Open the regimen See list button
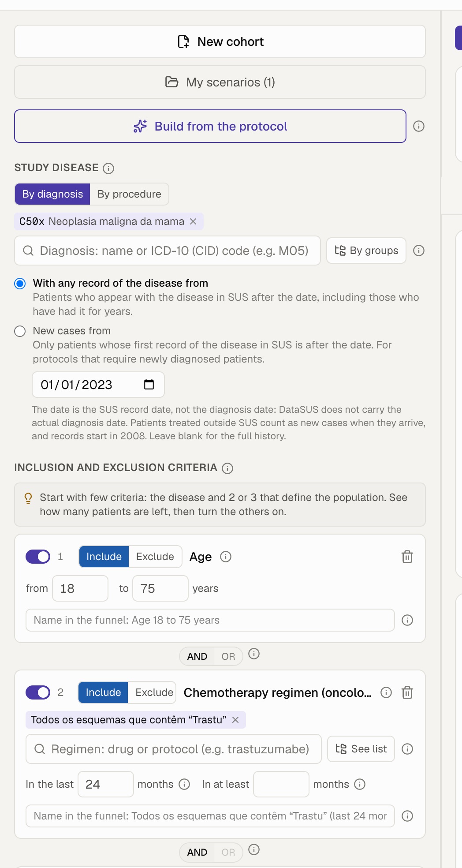The width and height of the screenshot is (462, 868). (x=361, y=749)
